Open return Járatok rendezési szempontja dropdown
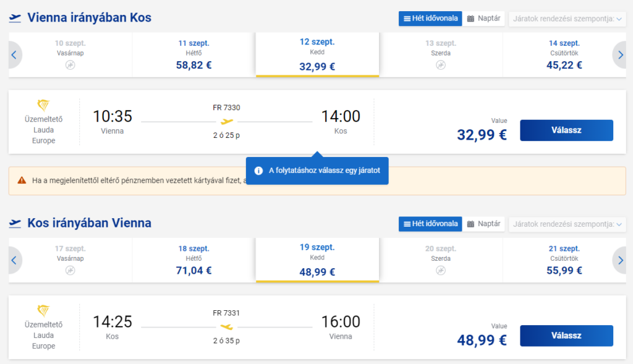This screenshot has width=633, height=364. 567,224
